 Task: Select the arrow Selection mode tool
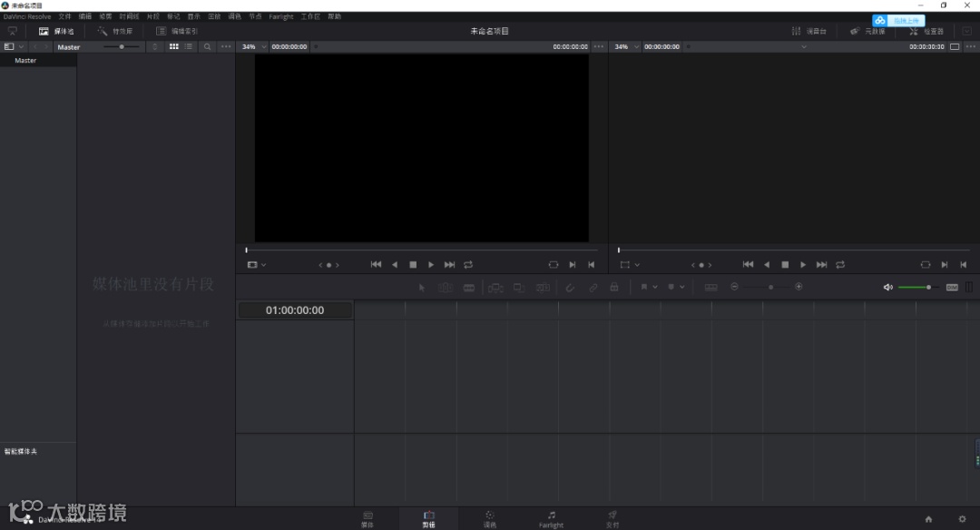click(422, 288)
